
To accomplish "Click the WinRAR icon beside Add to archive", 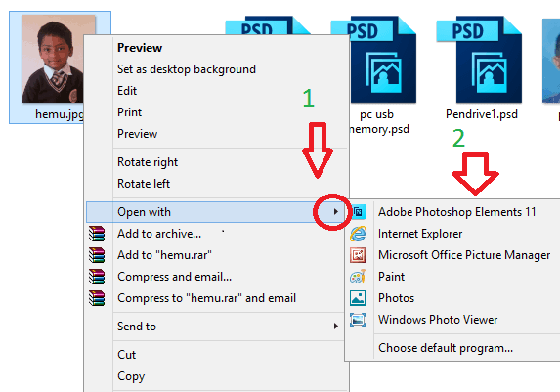I will [97, 234].
